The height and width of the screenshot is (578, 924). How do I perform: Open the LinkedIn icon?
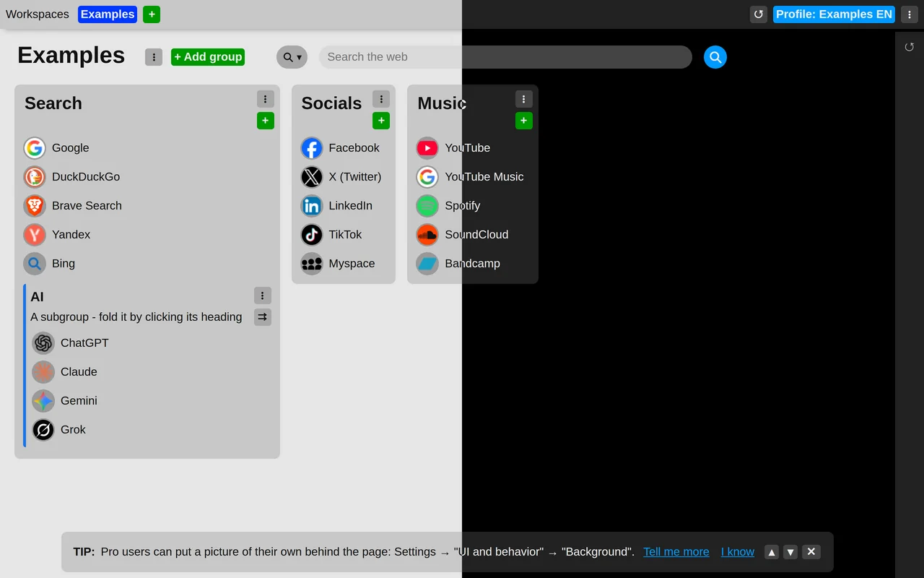coord(312,206)
